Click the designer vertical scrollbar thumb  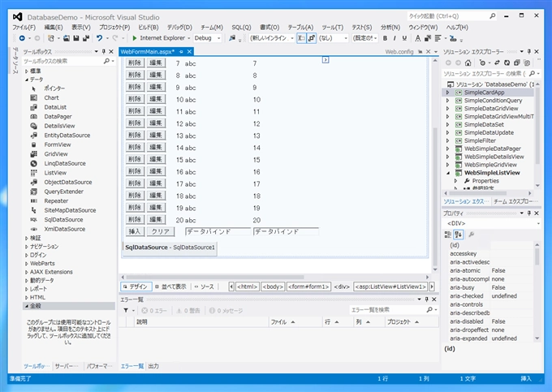(435, 196)
